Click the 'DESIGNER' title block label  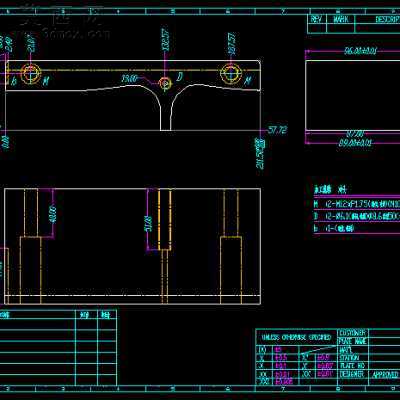[x=351, y=374]
